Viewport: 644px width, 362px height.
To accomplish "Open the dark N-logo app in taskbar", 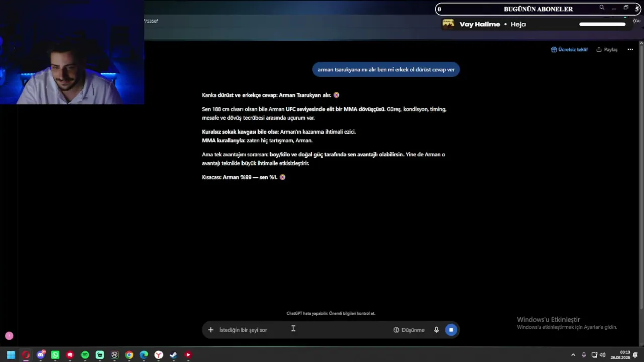I will click(x=114, y=355).
